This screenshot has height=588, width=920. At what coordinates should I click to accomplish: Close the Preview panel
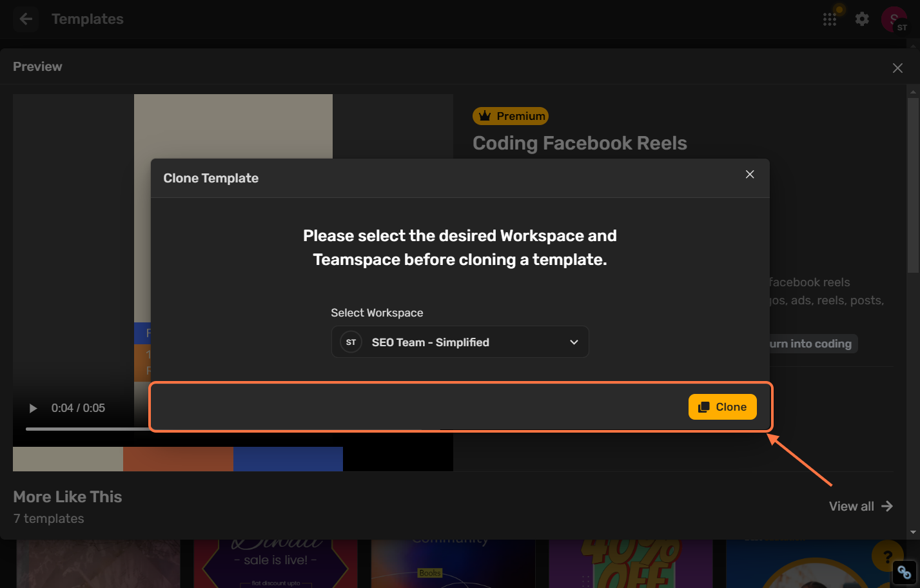click(897, 68)
